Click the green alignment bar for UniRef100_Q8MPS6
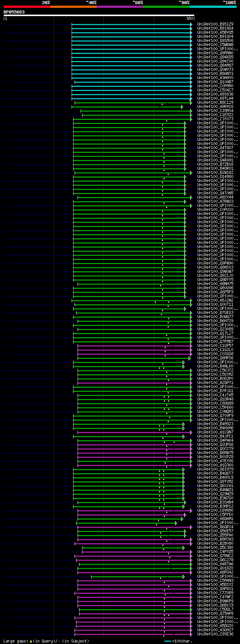 click(135, 358)
